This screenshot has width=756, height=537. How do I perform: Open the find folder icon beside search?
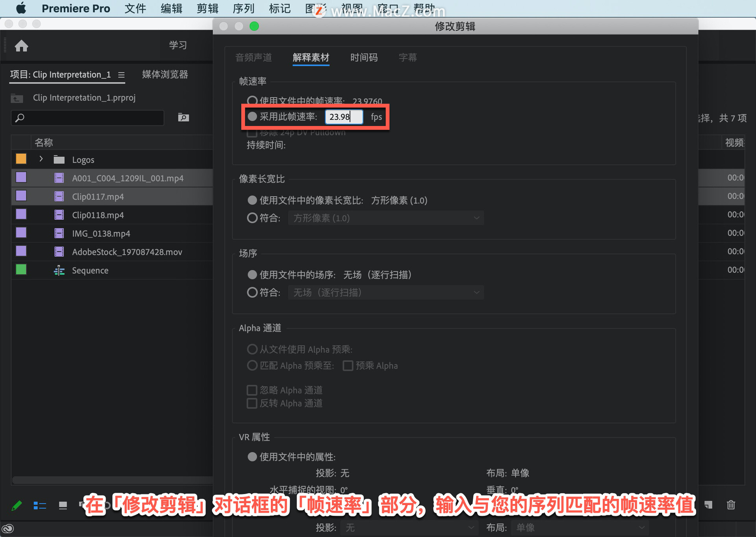click(x=183, y=117)
